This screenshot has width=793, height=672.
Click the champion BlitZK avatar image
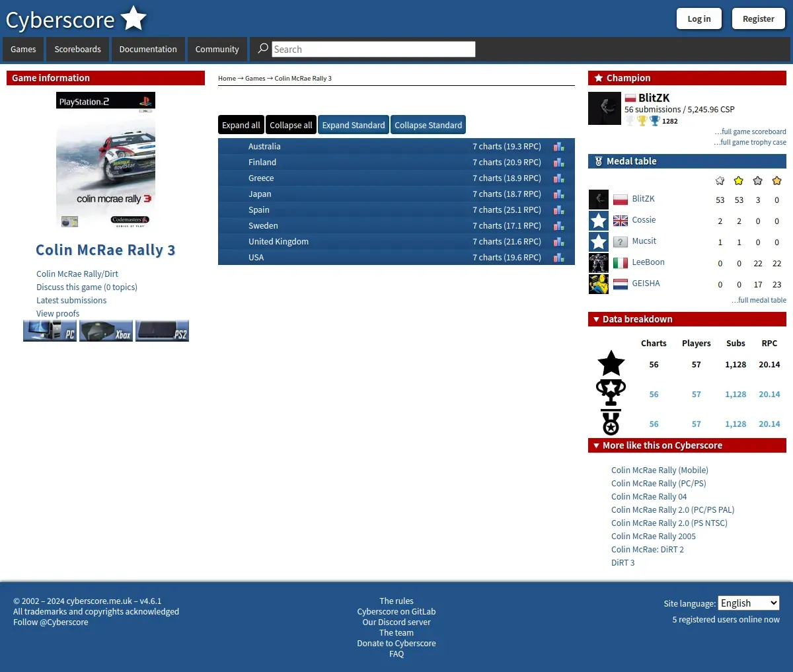click(605, 108)
